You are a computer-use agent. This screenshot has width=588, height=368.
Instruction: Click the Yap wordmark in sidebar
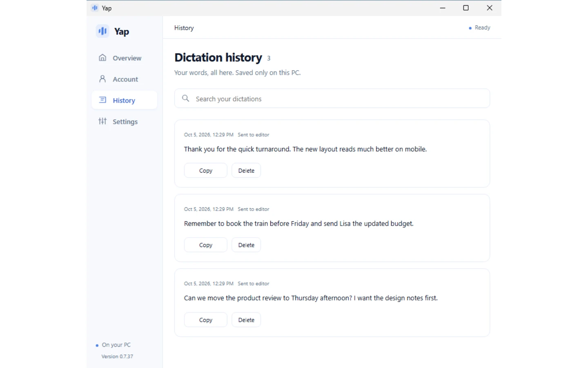coord(122,32)
